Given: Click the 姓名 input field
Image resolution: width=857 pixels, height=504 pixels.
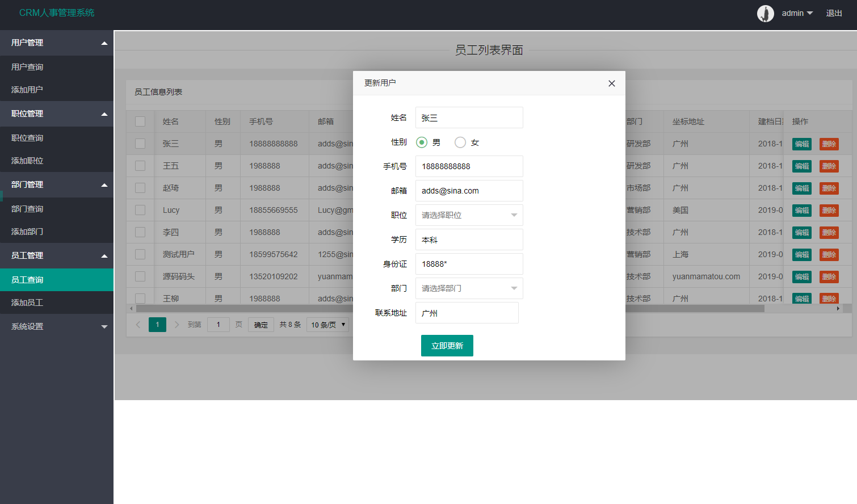Looking at the screenshot, I should 469,117.
